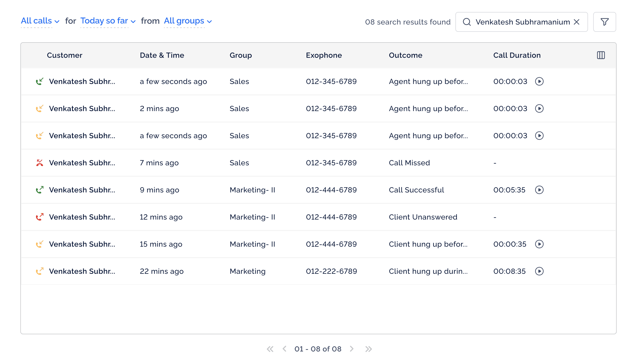Click the green outgoing call icon for 9 mins ago

[x=39, y=190]
